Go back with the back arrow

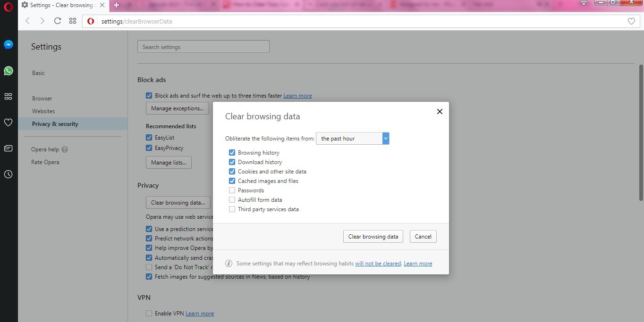[27, 21]
